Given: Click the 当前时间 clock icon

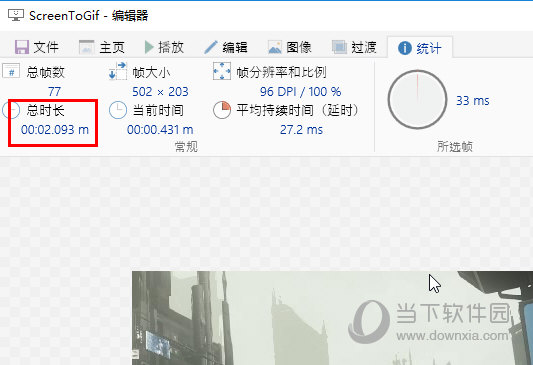Looking at the screenshot, I should click(x=118, y=110).
